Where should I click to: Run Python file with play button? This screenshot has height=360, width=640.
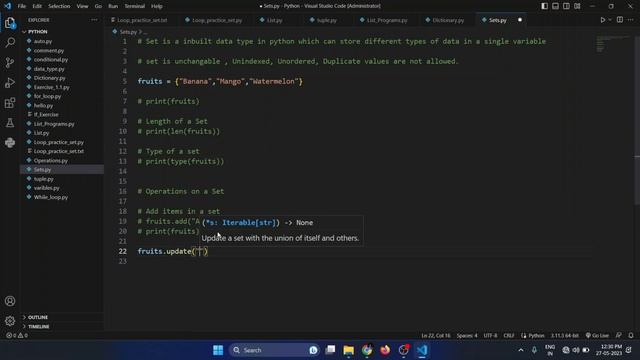[x=602, y=20]
